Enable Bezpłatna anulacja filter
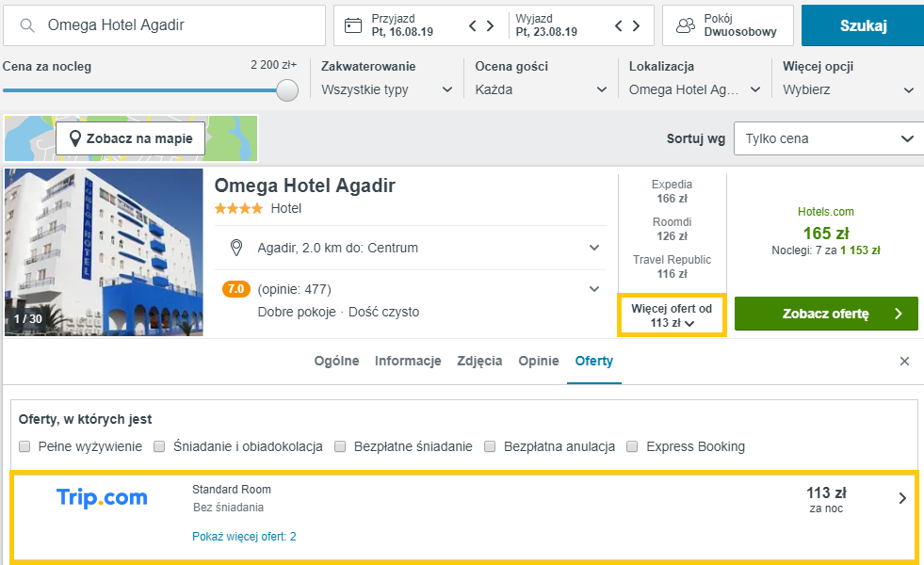924x565 pixels. pyautogui.click(x=490, y=446)
